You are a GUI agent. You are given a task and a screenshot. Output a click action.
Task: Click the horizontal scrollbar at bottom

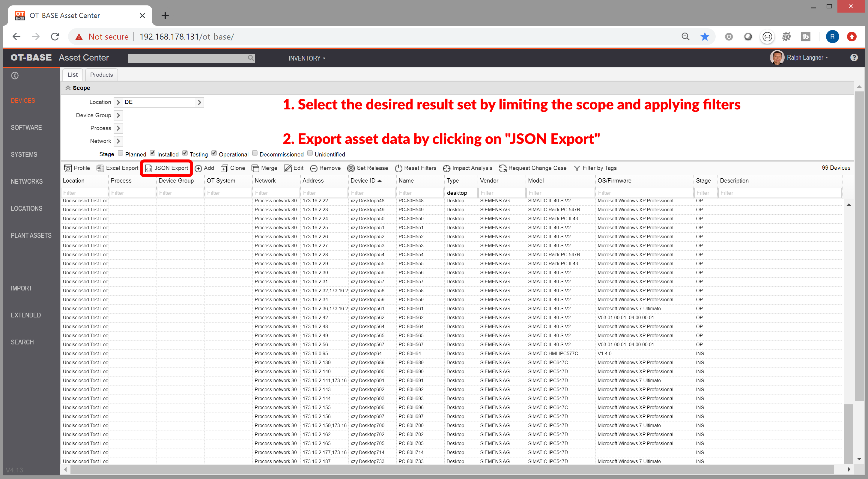click(x=452, y=469)
